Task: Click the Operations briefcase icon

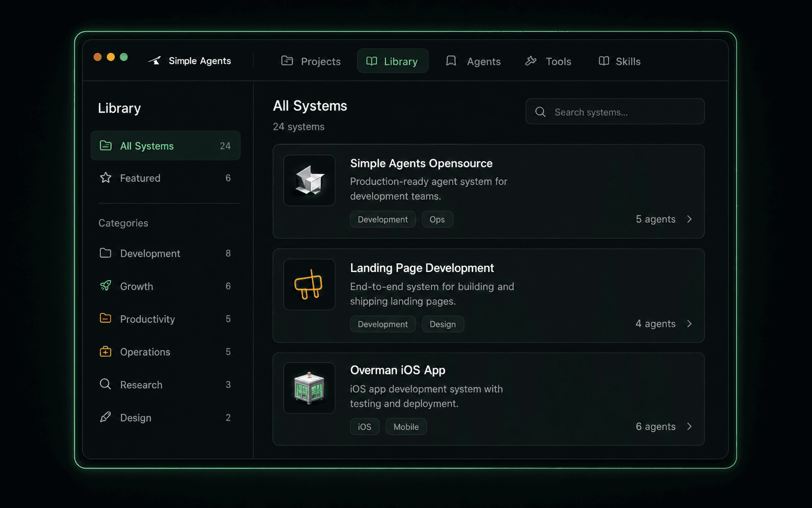Action: (x=105, y=351)
